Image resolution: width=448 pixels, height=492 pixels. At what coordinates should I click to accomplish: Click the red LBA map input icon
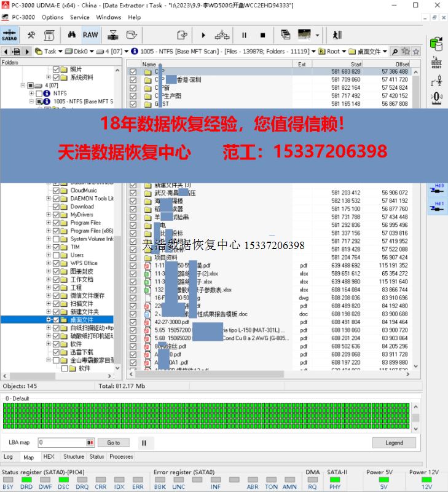click(x=90, y=443)
